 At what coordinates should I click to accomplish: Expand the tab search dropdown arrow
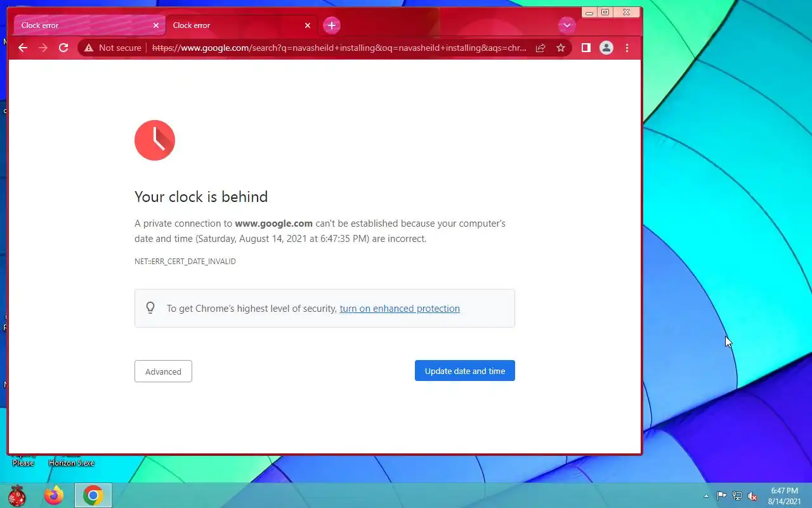(x=566, y=25)
